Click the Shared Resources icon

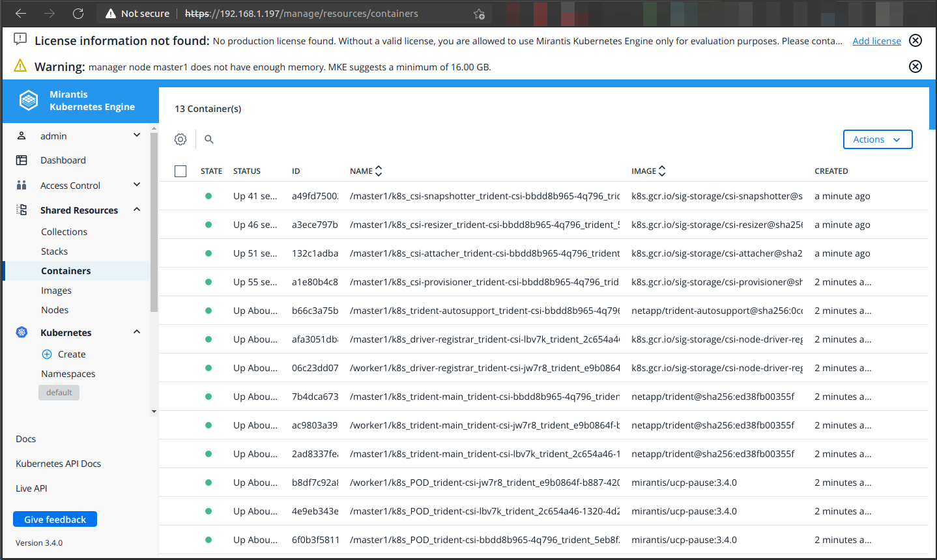(22, 210)
